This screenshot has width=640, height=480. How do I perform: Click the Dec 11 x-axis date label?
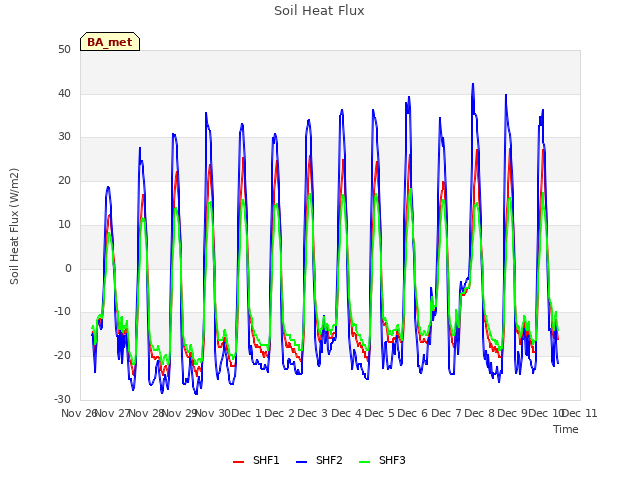coord(580,413)
